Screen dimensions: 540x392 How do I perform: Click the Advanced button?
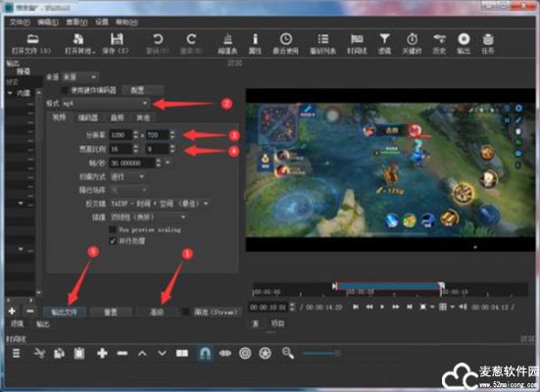[157, 312]
